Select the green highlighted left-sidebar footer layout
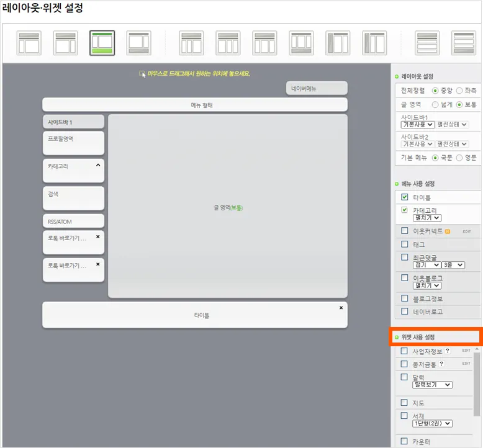 (x=102, y=43)
